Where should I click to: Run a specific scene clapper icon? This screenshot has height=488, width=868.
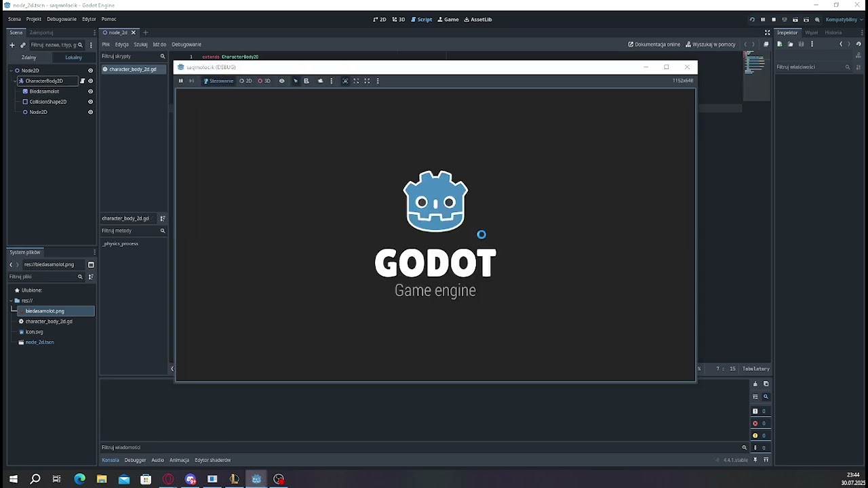click(x=806, y=20)
